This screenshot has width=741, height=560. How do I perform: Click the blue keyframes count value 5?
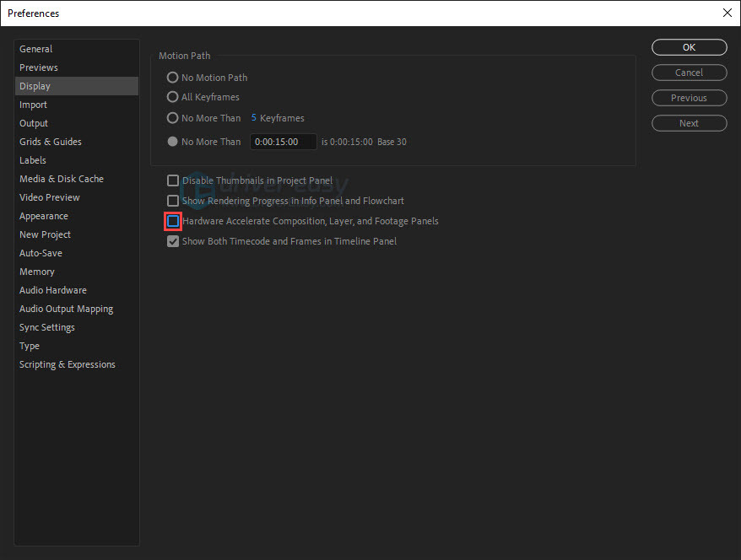(253, 118)
